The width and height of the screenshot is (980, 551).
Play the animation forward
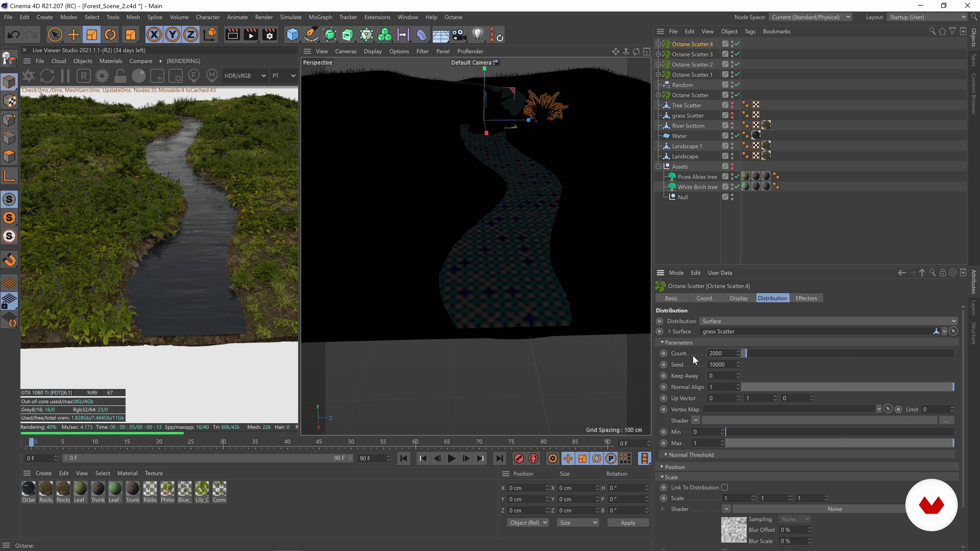point(451,459)
